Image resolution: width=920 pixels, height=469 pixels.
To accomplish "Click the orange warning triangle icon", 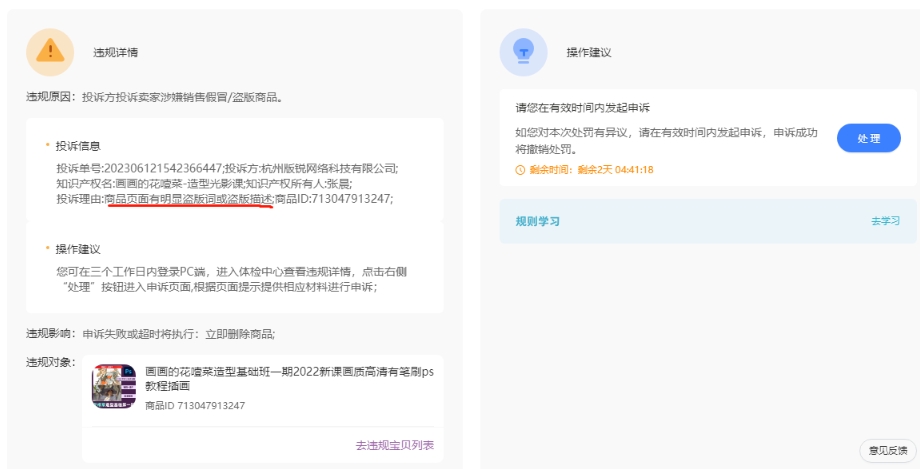I will pyautogui.click(x=50, y=52).
